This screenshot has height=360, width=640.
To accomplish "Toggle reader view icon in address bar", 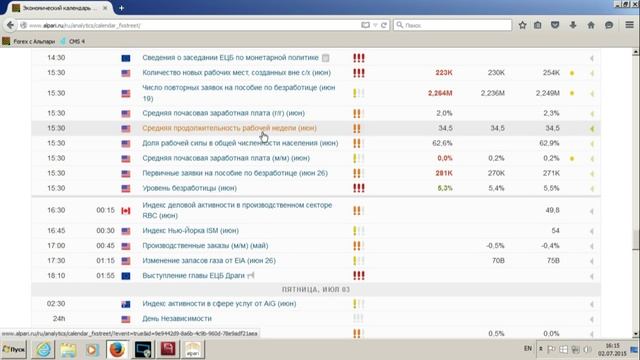I will 365,25.
